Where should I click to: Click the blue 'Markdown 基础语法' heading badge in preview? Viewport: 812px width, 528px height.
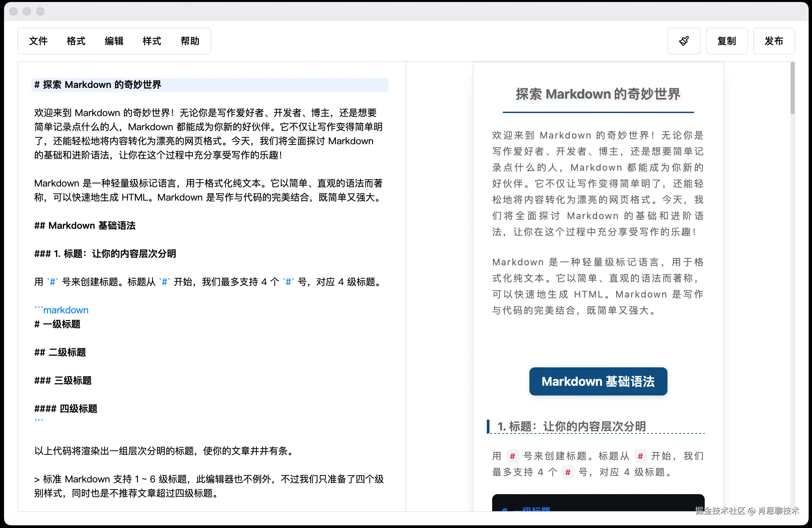tap(598, 382)
